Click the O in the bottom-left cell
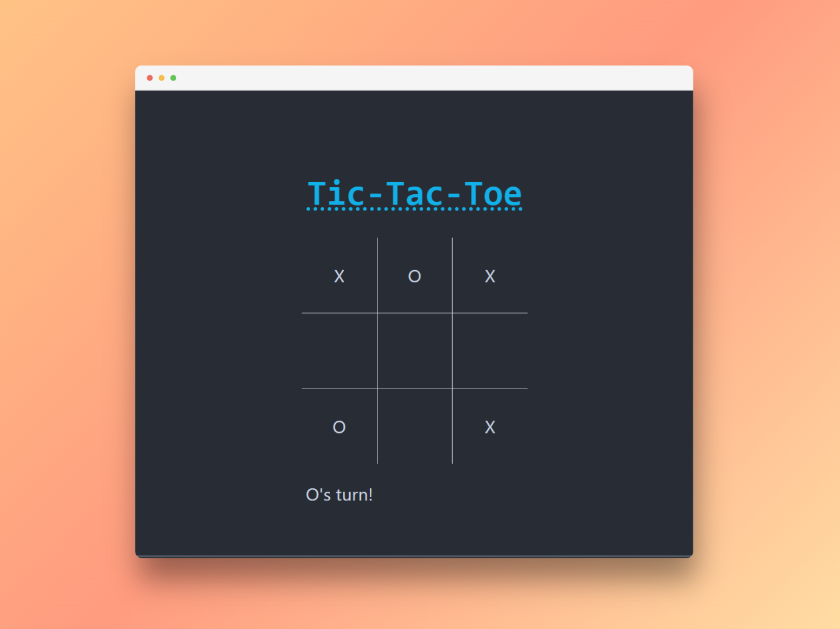Image resolution: width=840 pixels, height=629 pixels. click(x=339, y=427)
